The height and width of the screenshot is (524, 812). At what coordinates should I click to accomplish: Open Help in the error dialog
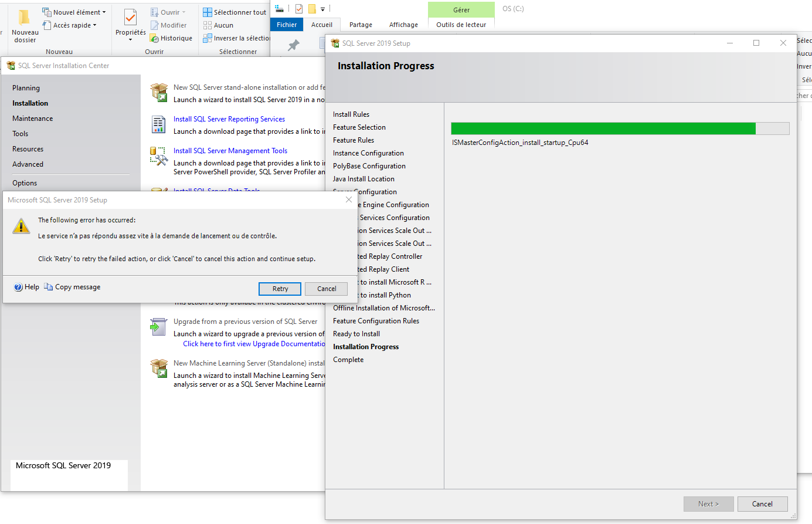tap(32, 287)
